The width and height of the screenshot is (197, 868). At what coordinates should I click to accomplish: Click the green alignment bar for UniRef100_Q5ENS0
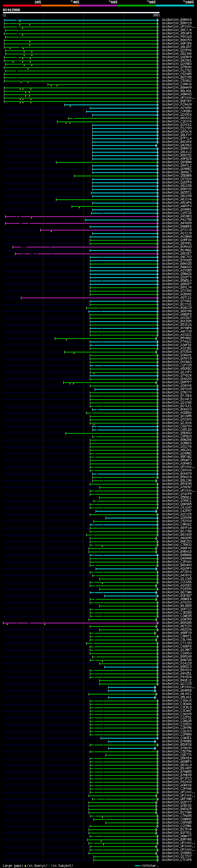(x=112, y=433)
